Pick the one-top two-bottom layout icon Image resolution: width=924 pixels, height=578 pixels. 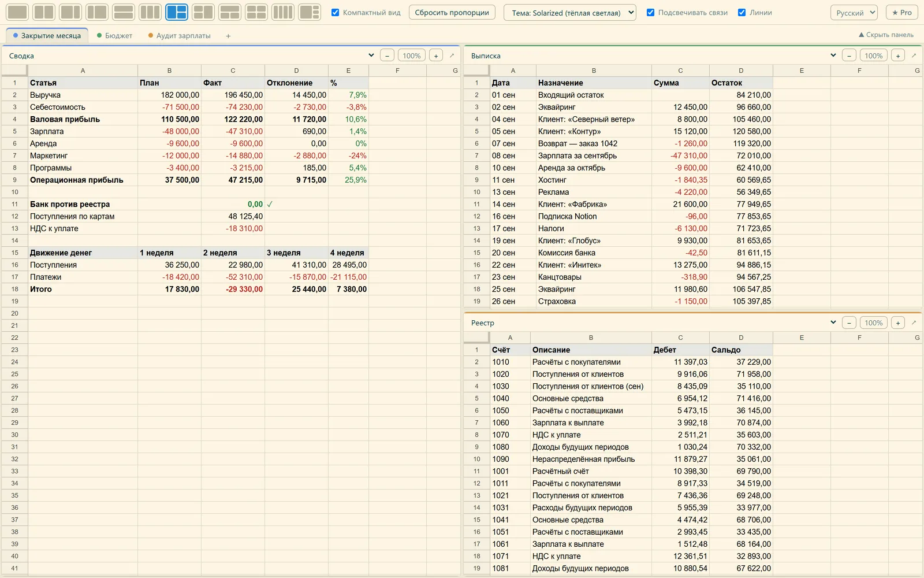tap(230, 12)
